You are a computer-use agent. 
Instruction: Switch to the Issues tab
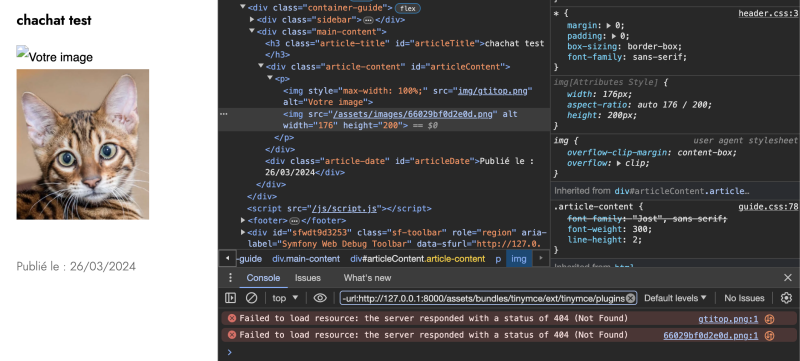pos(308,278)
